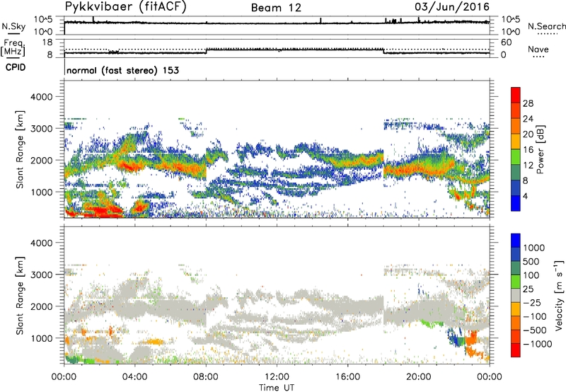This screenshot has height=392, width=566.
Task: Click the date 03/Jun/2016
Action: pos(452,7)
